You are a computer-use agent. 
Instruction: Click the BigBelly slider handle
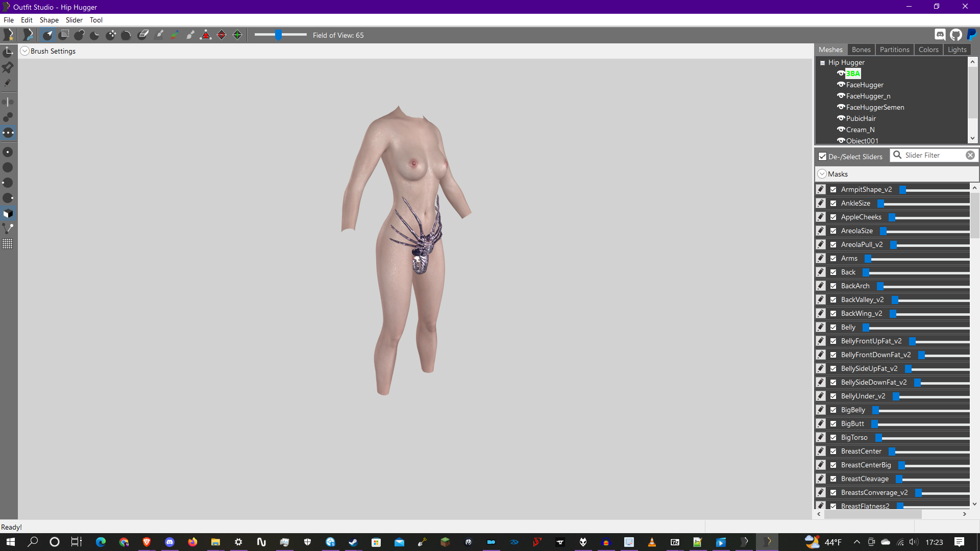coord(875,410)
